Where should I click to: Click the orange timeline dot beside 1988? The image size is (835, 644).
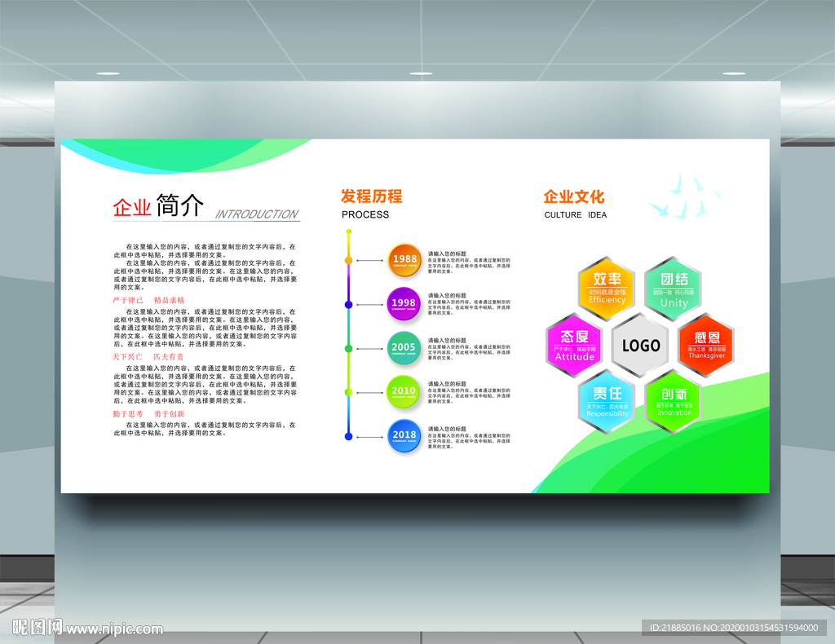point(348,260)
